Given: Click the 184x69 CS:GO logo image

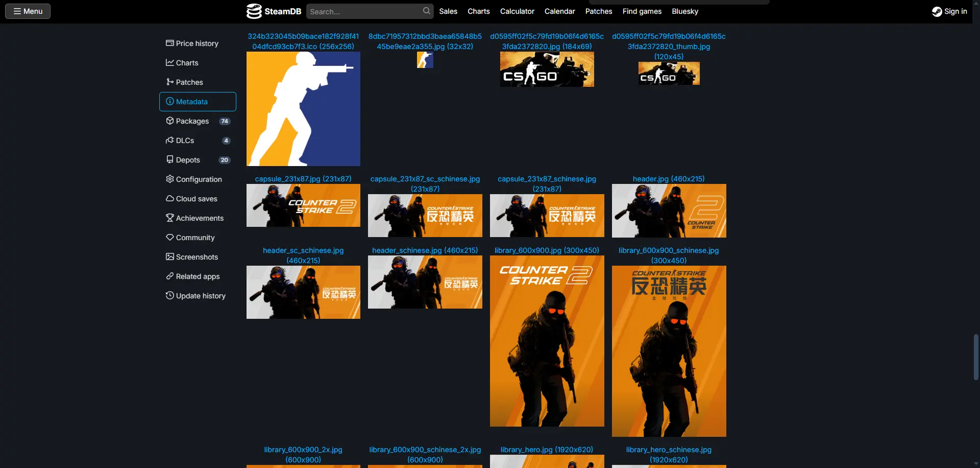Looking at the screenshot, I should 547,69.
